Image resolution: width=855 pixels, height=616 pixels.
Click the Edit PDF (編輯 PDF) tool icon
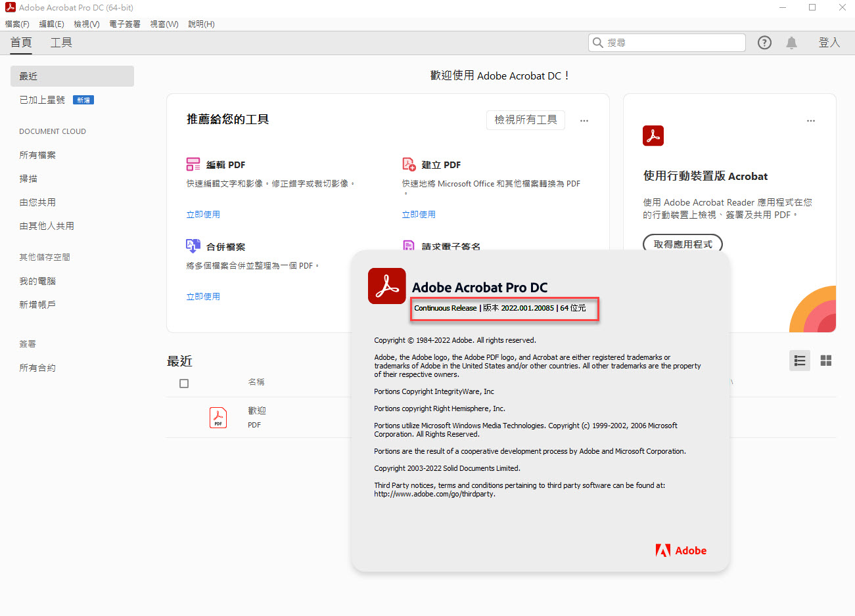coord(193,164)
